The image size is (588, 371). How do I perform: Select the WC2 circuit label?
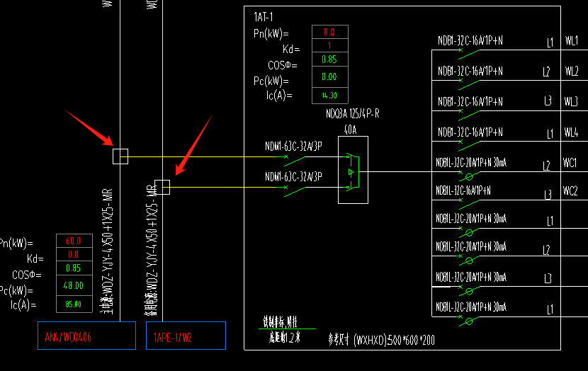[570, 190]
